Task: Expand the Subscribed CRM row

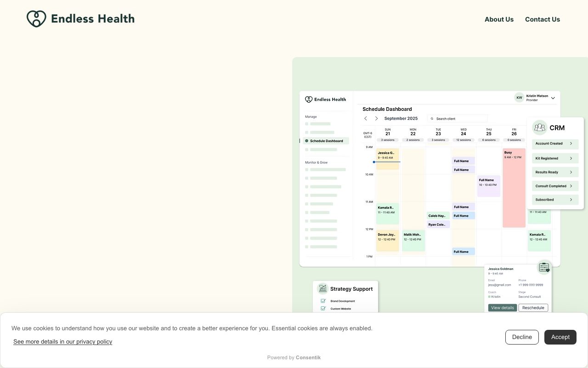Action: tap(555, 200)
